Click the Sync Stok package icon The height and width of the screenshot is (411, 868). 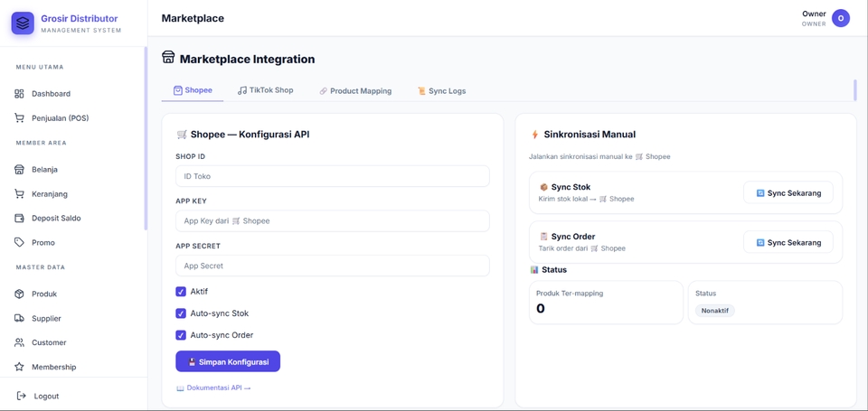(x=543, y=187)
